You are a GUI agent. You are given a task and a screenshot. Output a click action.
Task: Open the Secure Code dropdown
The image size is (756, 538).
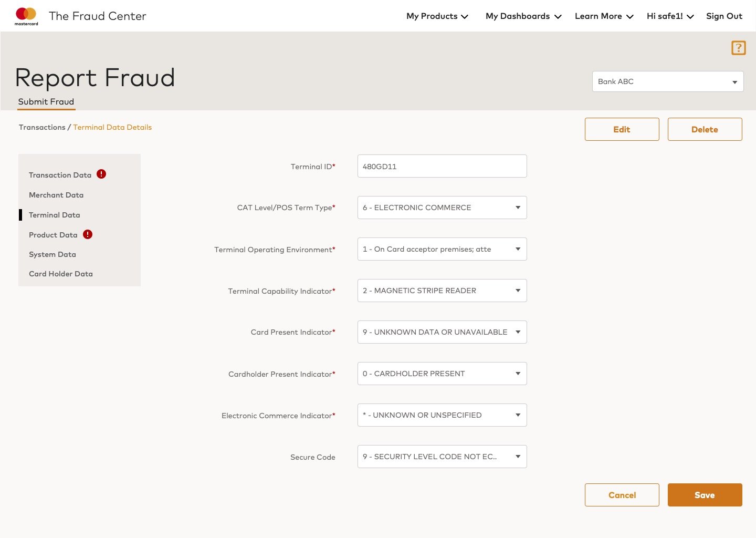442,457
